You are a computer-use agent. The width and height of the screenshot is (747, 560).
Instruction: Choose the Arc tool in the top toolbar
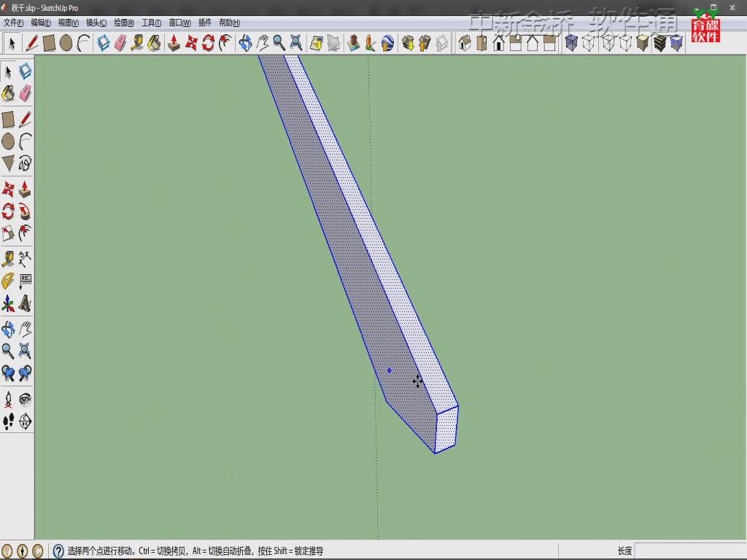(x=83, y=43)
